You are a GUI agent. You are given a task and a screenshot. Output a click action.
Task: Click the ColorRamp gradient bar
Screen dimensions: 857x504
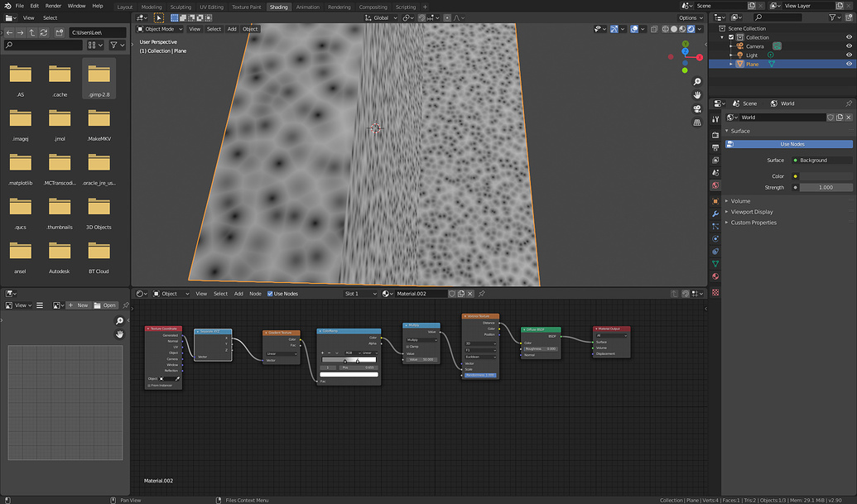[349, 360]
